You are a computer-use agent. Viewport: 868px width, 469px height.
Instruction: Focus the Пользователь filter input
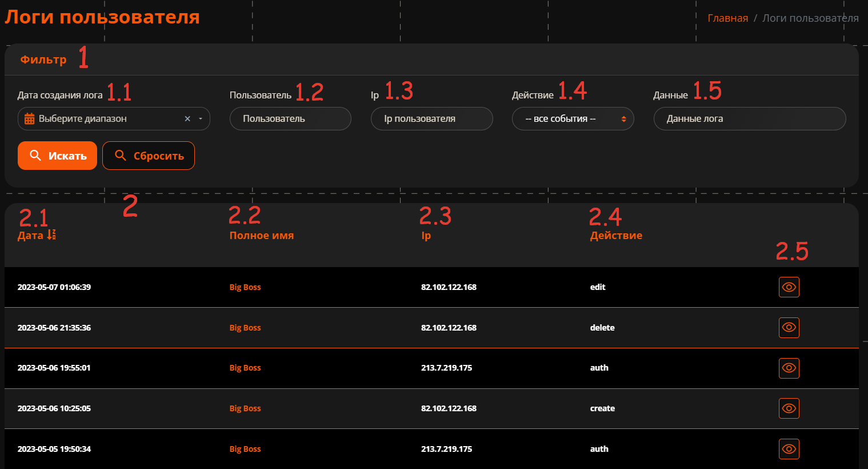[x=290, y=119]
